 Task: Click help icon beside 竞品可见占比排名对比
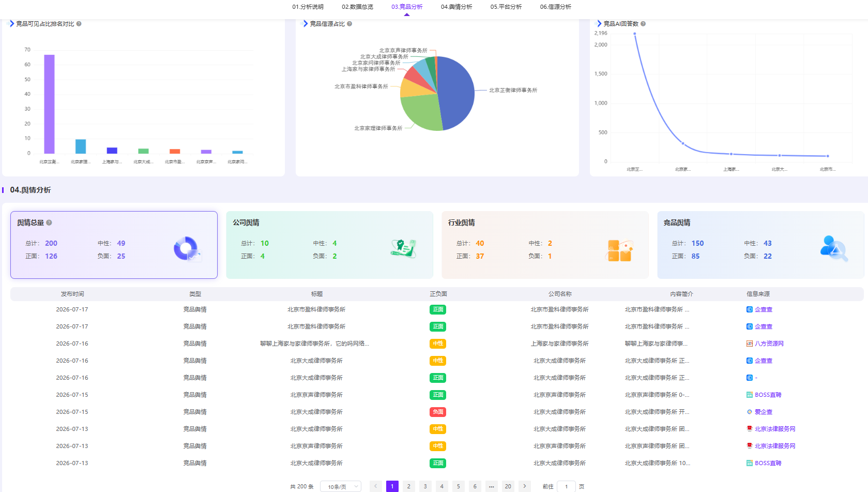click(79, 24)
